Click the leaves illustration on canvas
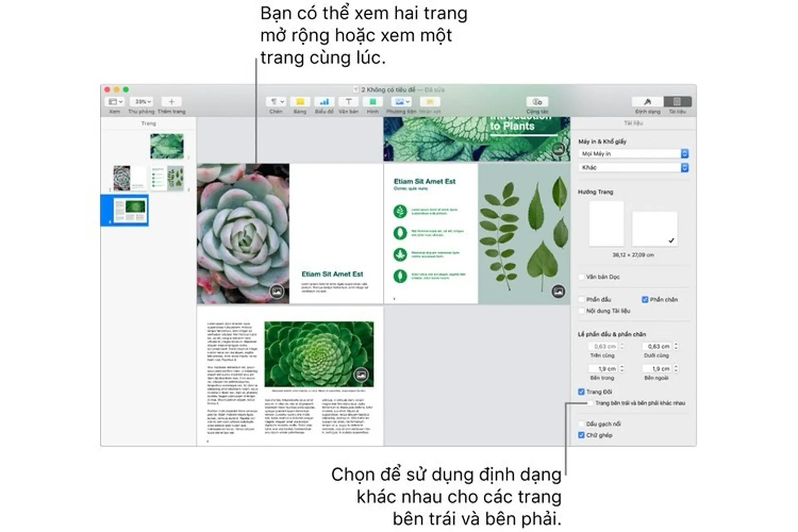The width and height of the screenshot is (798, 532). coord(524,234)
